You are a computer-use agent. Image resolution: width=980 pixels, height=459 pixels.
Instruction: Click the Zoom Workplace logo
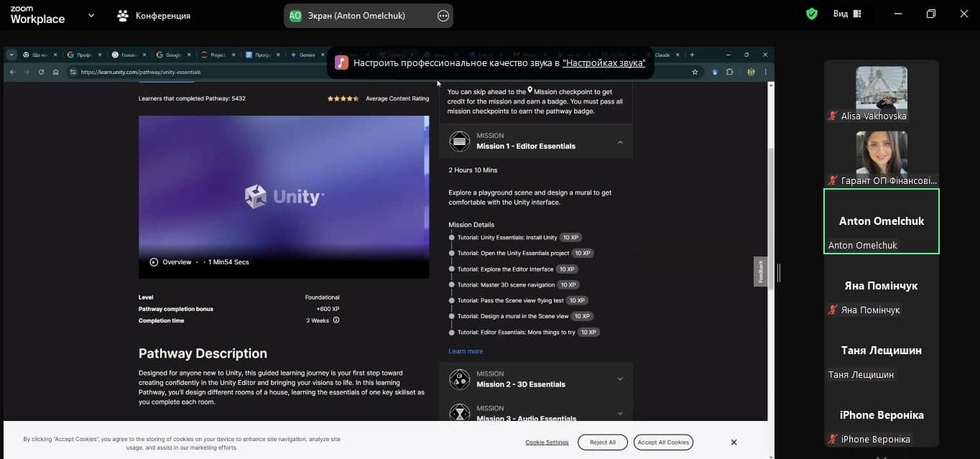(37, 15)
